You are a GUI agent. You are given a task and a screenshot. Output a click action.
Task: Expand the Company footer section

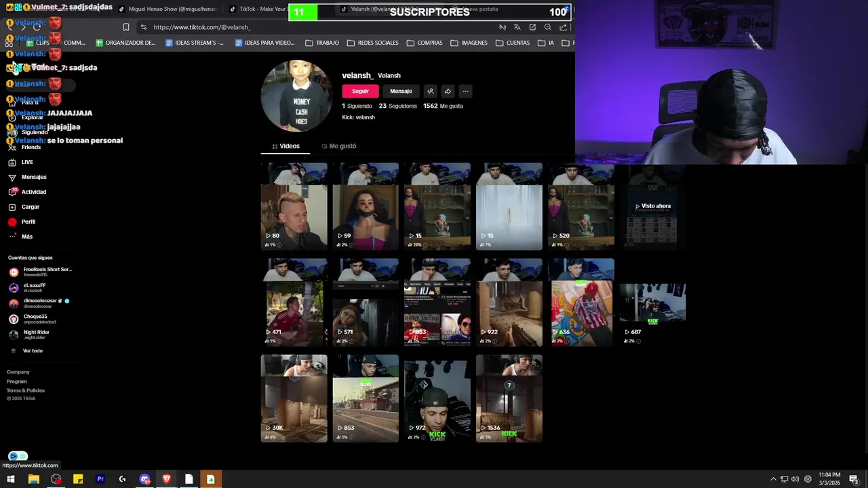[x=18, y=372]
